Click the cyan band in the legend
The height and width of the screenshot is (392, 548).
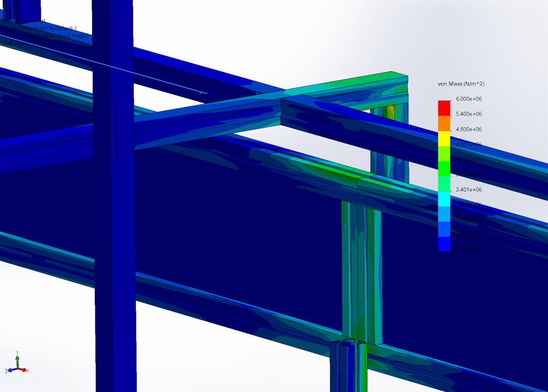[x=444, y=198]
